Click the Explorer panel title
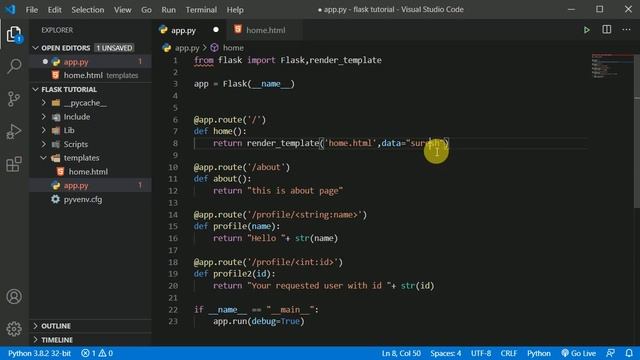The width and height of the screenshot is (640, 360). point(57,30)
